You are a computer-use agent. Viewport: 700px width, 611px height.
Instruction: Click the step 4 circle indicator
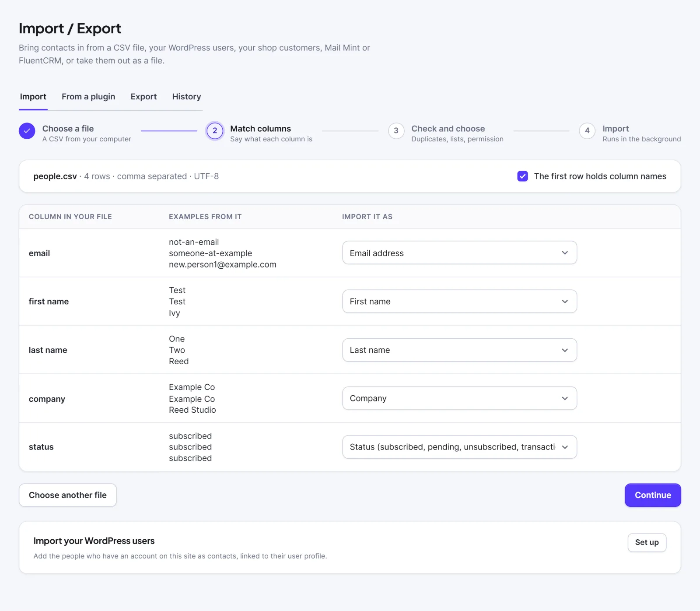click(x=587, y=131)
